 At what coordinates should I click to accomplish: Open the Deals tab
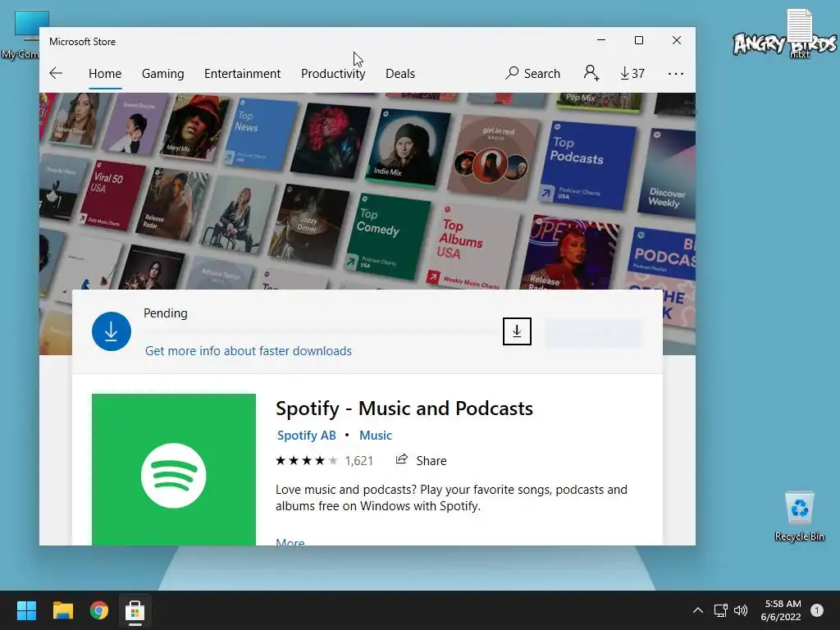click(x=400, y=73)
